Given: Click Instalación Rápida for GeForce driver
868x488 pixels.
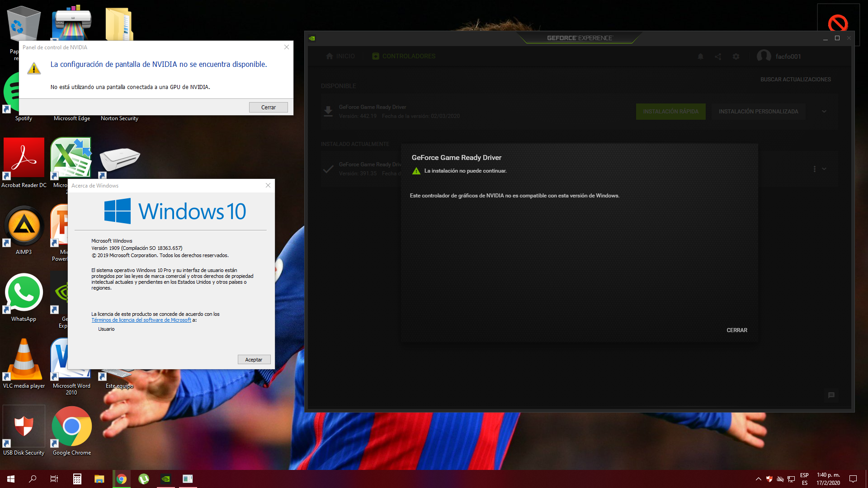Looking at the screenshot, I should point(670,112).
